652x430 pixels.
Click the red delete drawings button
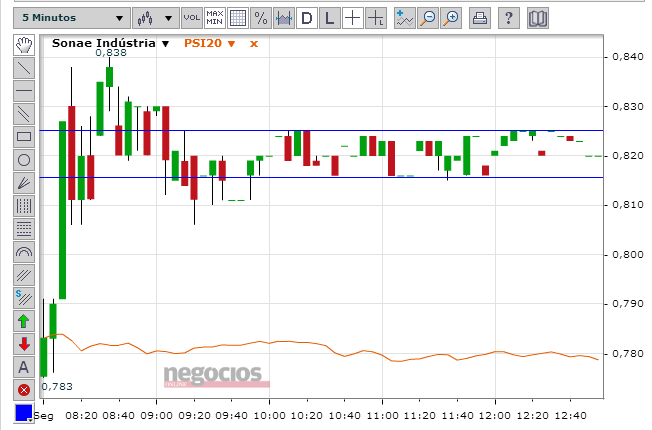click(24, 390)
